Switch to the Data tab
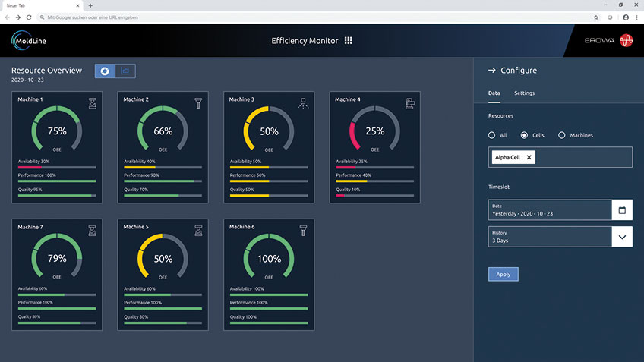The image size is (644, 362). [494, 93]
